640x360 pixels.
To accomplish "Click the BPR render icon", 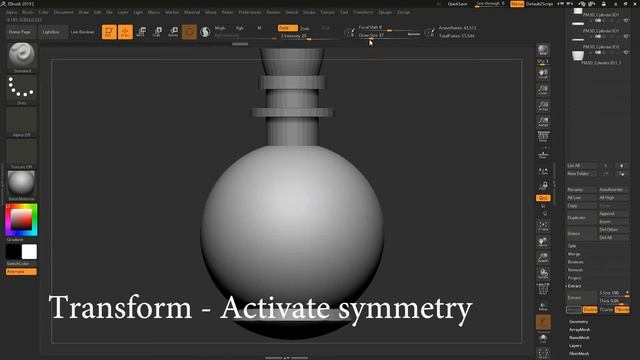I will point(543,50).
